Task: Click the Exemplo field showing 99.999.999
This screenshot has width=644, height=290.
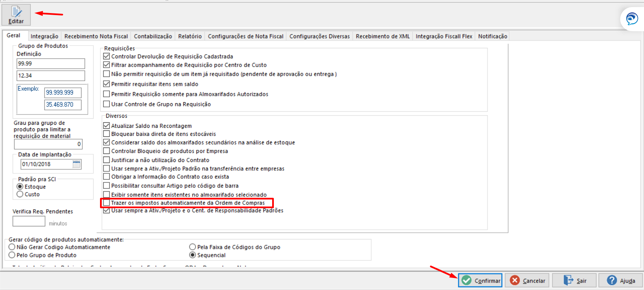Action: 63,93
